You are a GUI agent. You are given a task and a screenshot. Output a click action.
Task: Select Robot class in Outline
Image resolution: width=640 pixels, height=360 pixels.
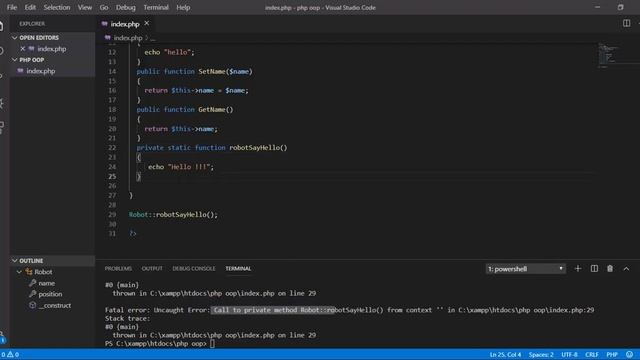43,271
